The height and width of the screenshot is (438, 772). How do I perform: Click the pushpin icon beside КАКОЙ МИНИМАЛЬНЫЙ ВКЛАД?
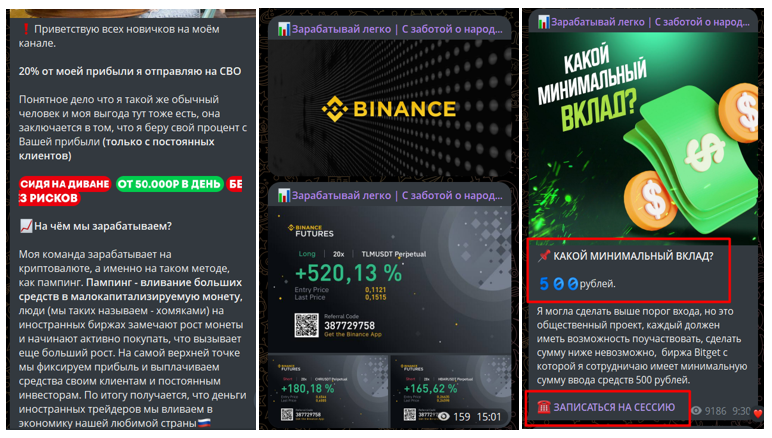coord(544,256)
